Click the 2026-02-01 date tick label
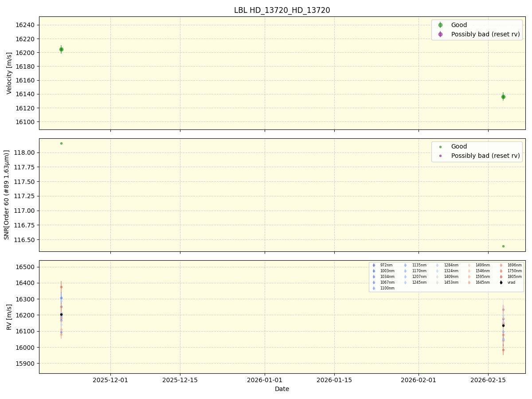 coord(419,380)
